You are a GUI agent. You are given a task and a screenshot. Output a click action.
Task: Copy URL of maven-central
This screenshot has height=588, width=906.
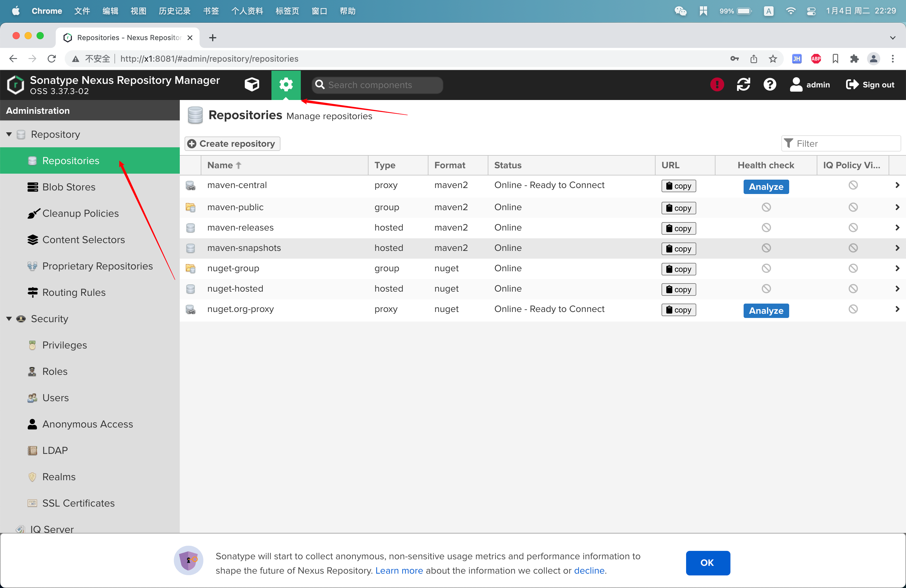[678, 186]
